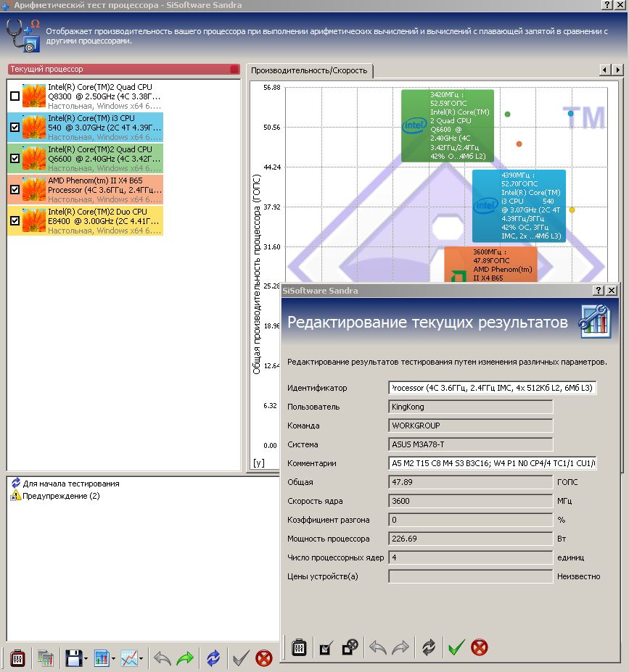Click the floppy disk save icon

coord(73,658)
